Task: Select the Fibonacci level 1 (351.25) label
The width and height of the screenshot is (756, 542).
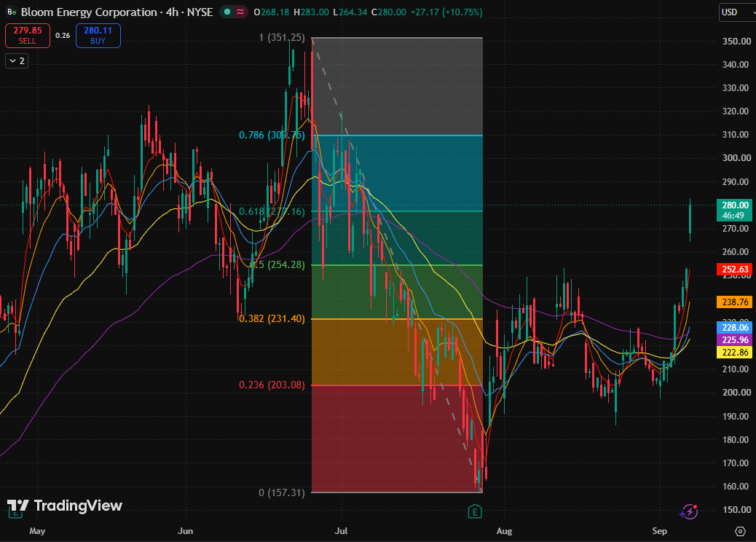Action: click(282, 38)
